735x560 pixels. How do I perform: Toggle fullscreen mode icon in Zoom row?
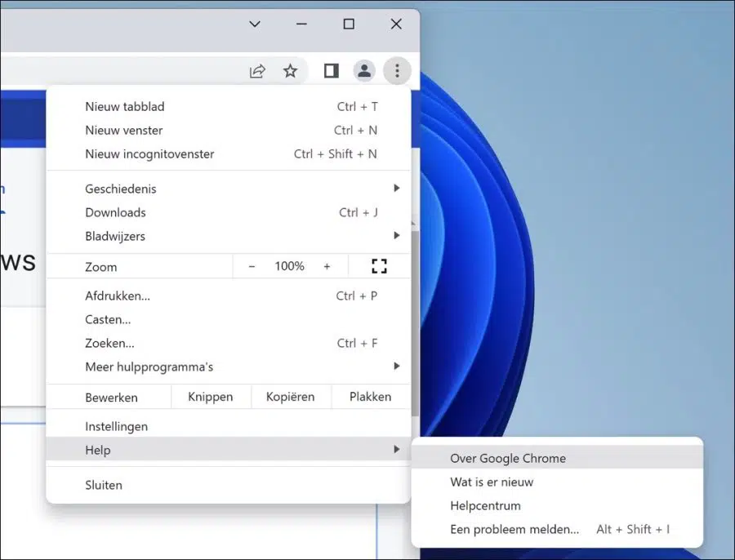coord(379,266)
